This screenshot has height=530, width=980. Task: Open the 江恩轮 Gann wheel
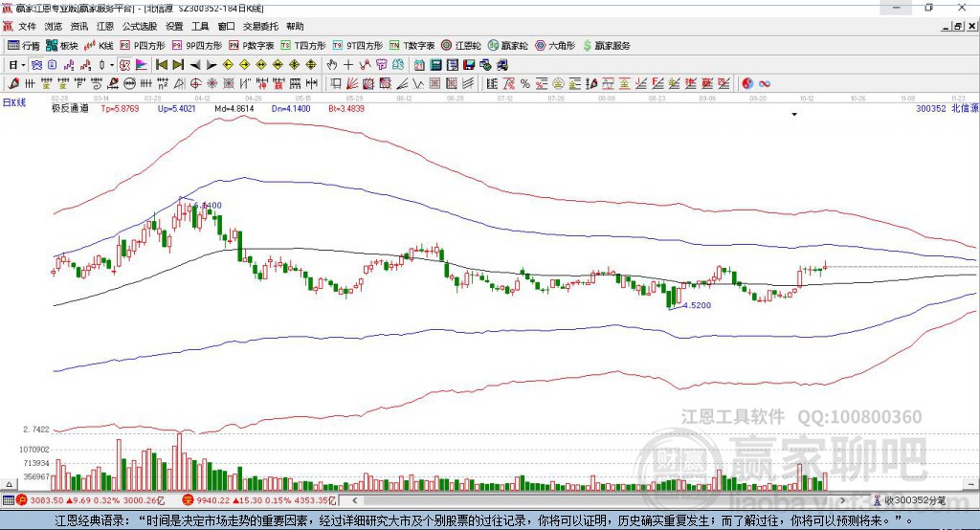[461, 46]
